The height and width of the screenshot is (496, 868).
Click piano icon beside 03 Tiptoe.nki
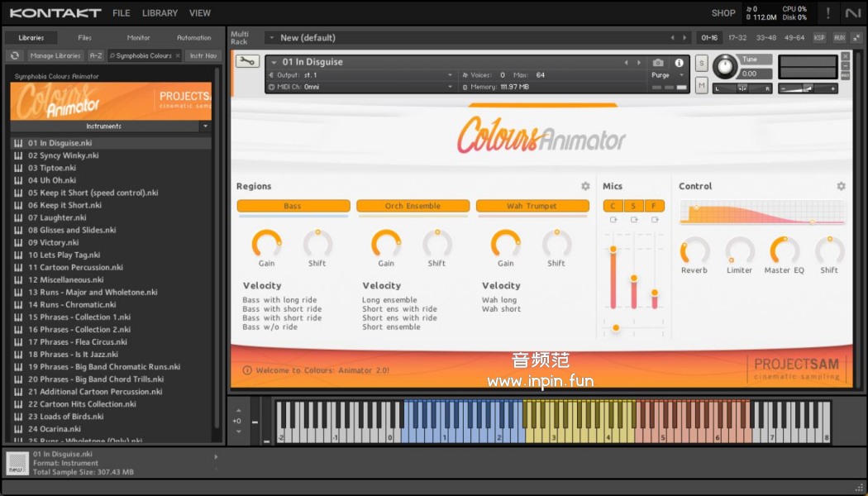[18, 168]
